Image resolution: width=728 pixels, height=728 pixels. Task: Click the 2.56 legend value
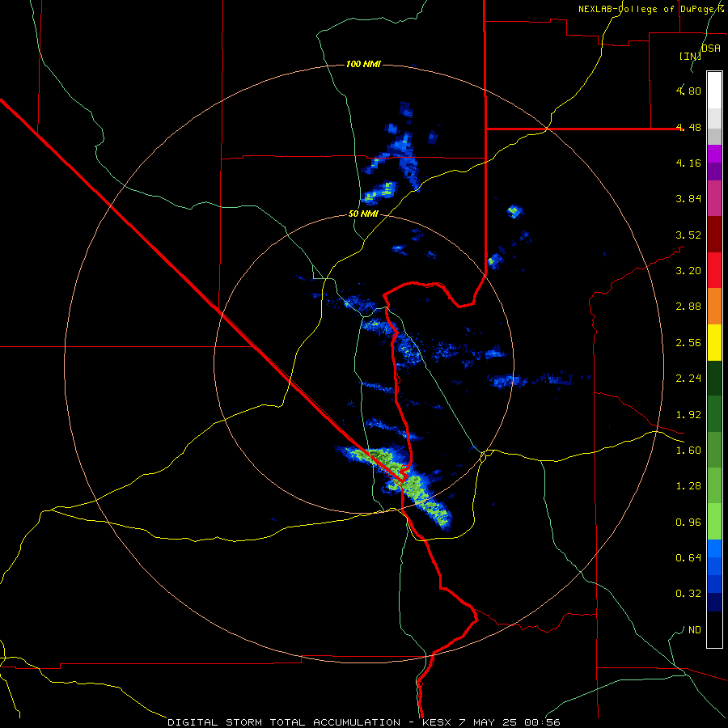688,342
